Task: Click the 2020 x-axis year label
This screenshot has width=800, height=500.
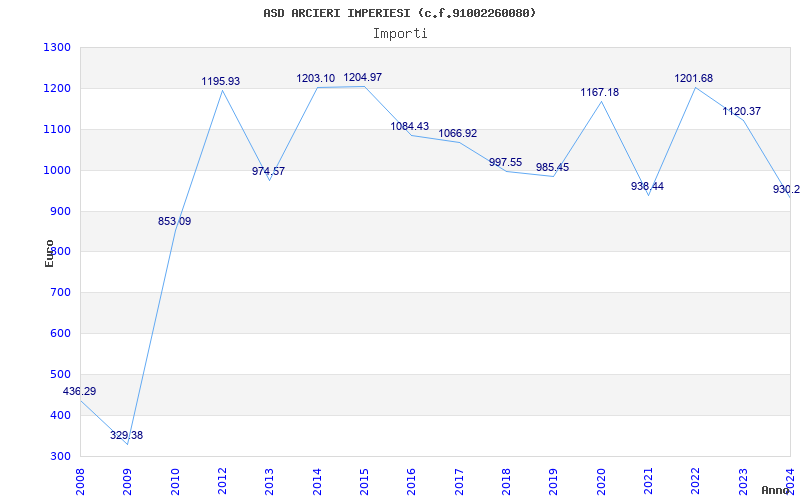Action: point(601,481)
